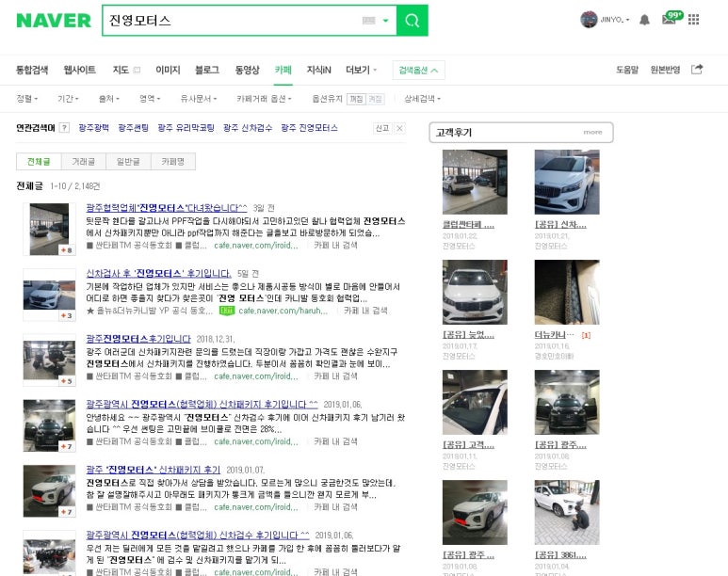This screenshot has width=728, height=576.
Task: Open the on-screen keyboard icon in search box
Action: pos(368,21)
